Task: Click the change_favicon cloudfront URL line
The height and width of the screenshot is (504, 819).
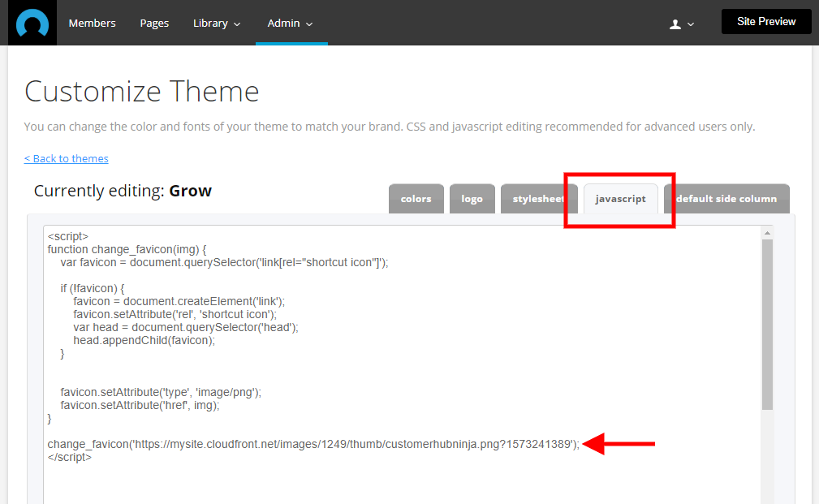Action: tap(313, 444)
